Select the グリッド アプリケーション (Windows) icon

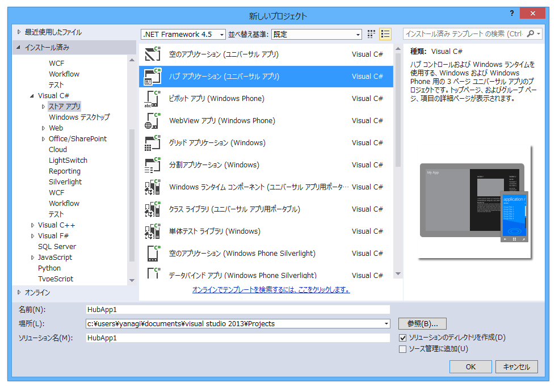(x=153, y=142)
